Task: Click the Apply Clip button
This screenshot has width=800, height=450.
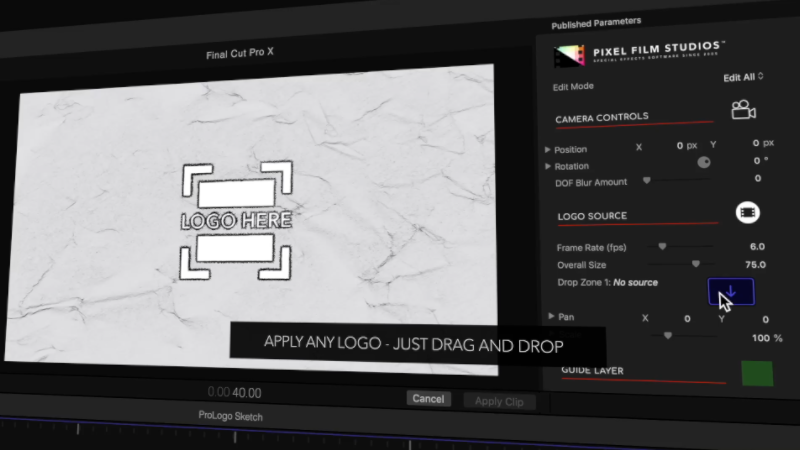Action: click(499, 402)
